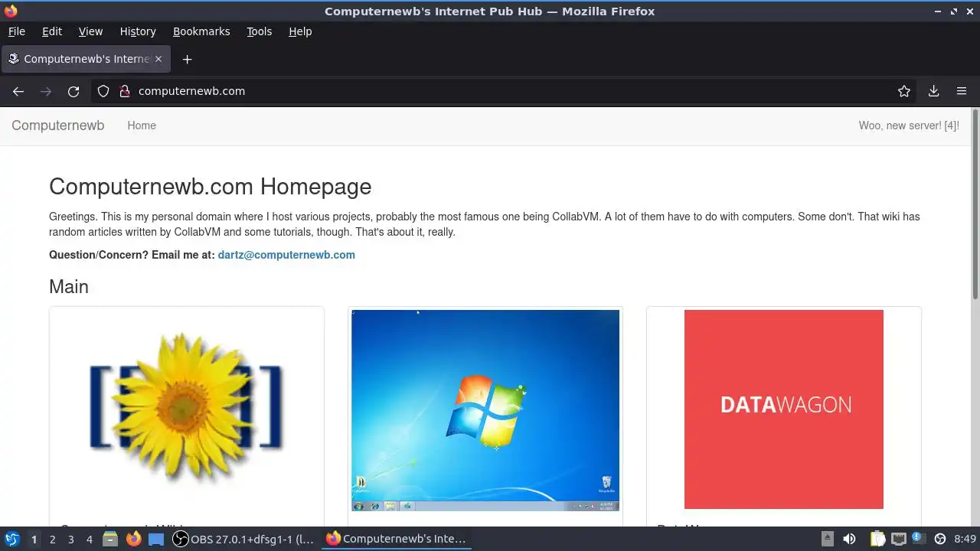Open the View menu
Image resolution: width=980 pixels, height=551 pixels.
(90, 31)
